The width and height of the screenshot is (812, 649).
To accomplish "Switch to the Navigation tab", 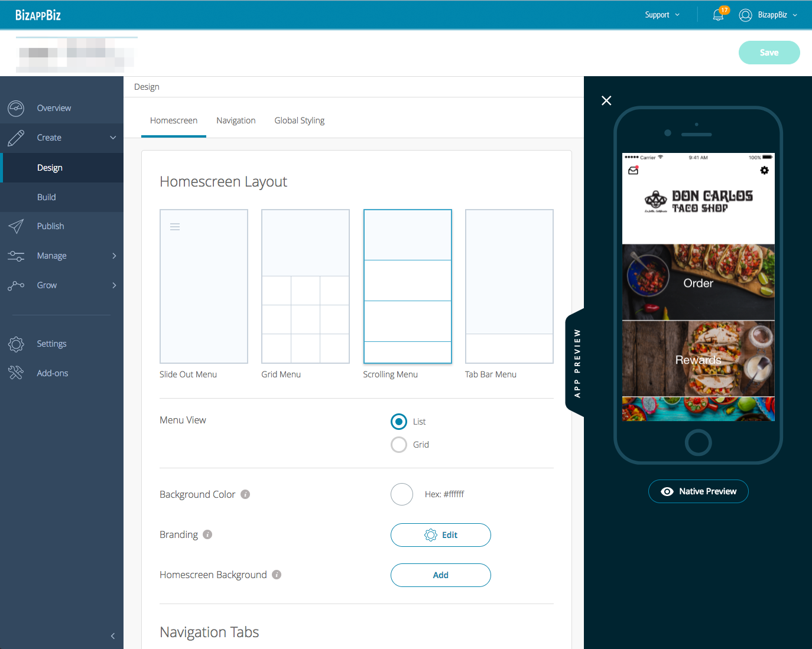I will click(x=236, y=120).
